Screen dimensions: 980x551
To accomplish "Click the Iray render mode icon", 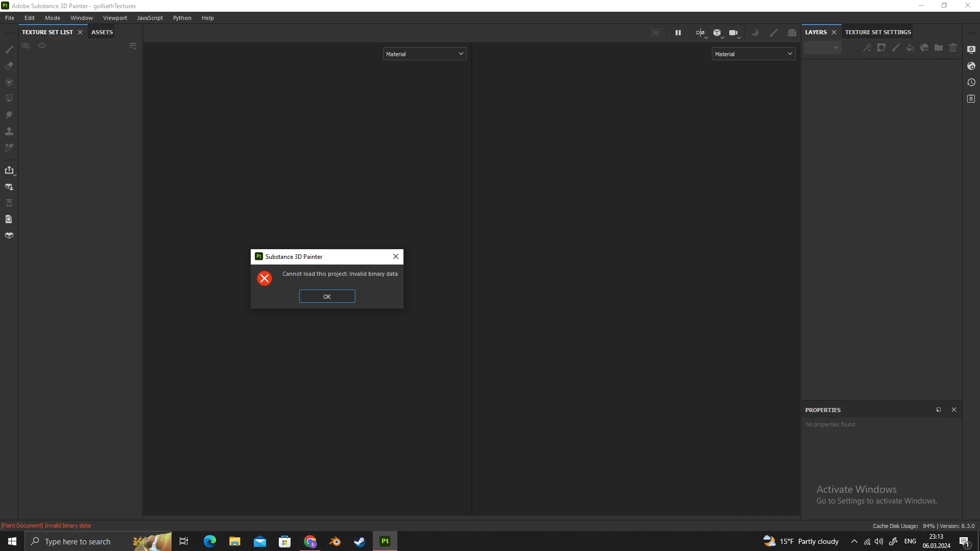I will point(755,33).
